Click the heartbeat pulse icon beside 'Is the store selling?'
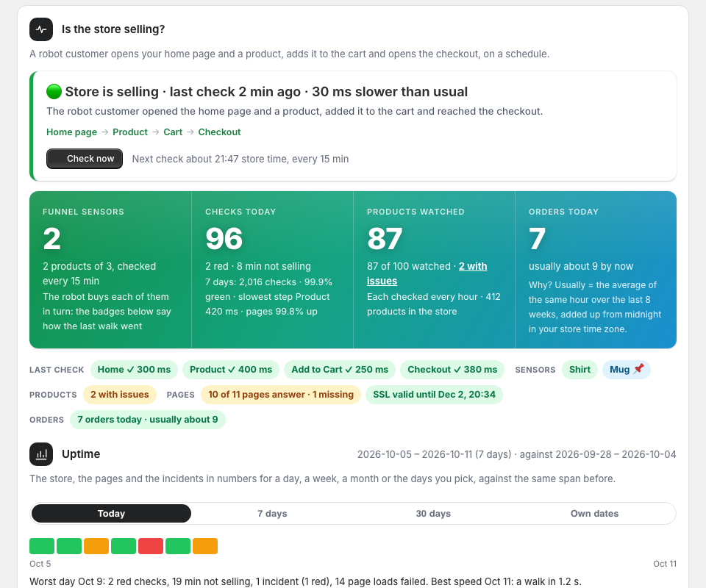 [x=41, y=29]
